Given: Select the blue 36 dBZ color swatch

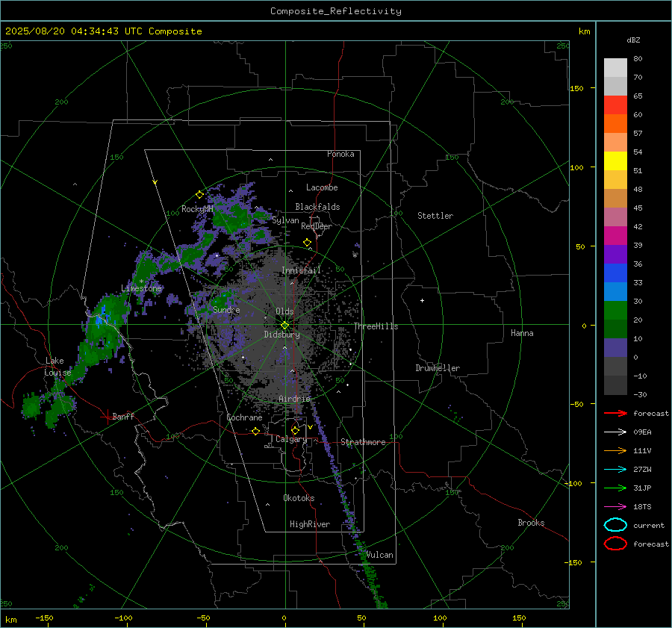Looking at the screenshot, I should (x=615, y=273).
